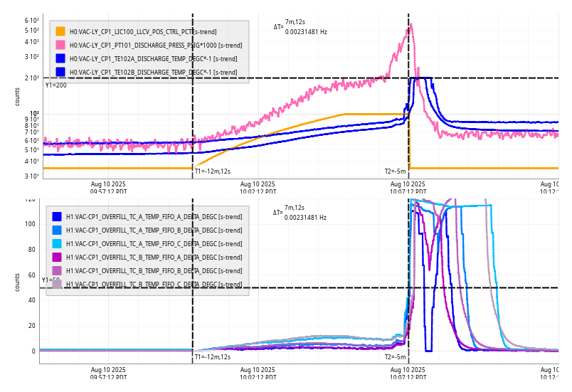Click the T1=-12m,12s cursor label in top plot
This screenshot has width=572, height=392.
[212, 171]
